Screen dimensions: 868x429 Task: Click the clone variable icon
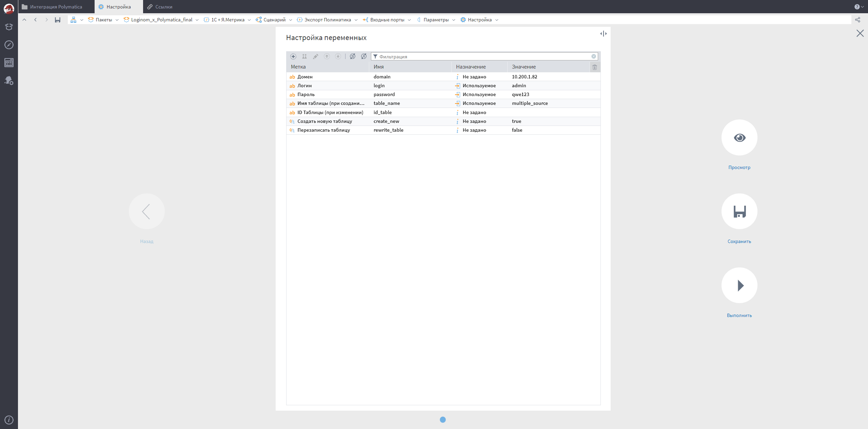click(x=304, y=56)
